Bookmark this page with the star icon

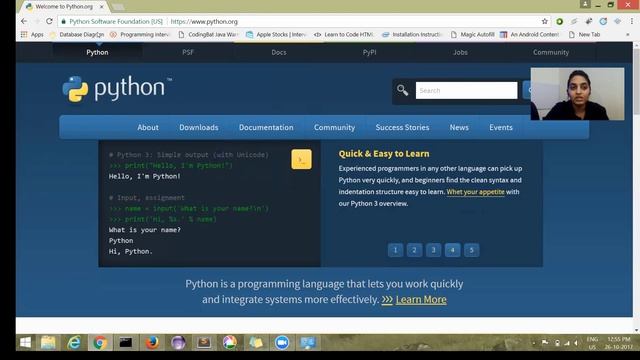tap(544, 21)
